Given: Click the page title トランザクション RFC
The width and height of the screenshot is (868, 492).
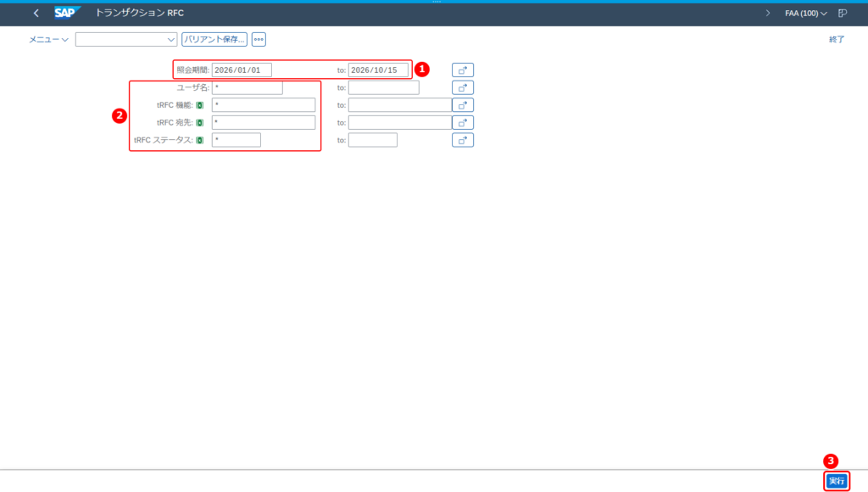Looking at the screenshot, I should (140, 13).
